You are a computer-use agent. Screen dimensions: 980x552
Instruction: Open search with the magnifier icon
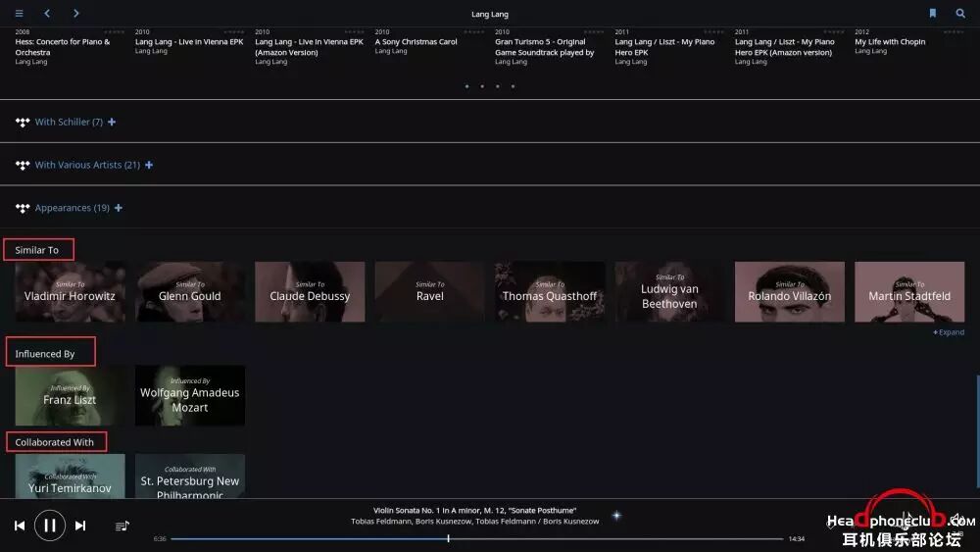pyautogui.click(x=960, y=13)
